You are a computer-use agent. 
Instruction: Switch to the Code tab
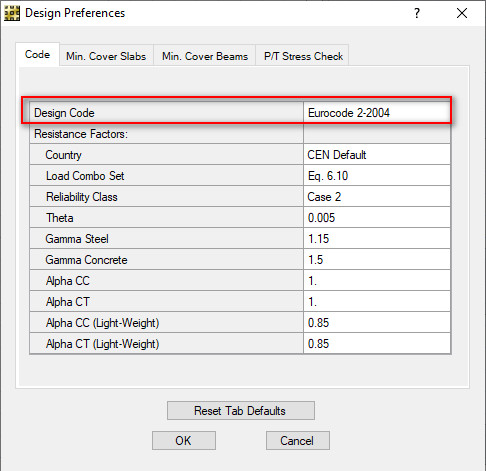37,54
